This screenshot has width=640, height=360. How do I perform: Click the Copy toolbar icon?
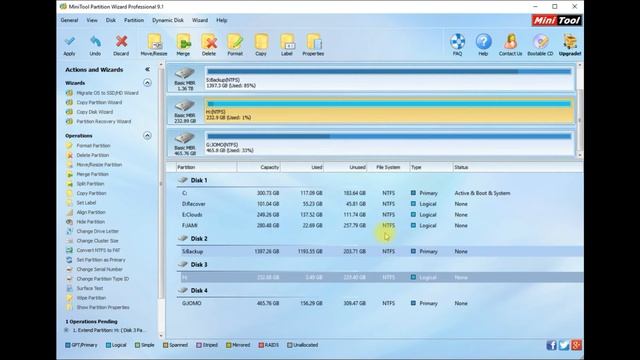[261, 42]
